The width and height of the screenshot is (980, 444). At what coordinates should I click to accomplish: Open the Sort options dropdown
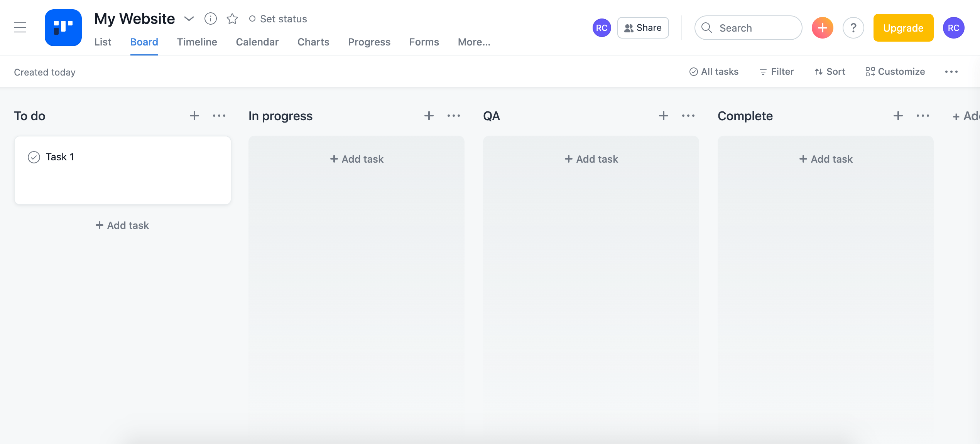[830, 72]
